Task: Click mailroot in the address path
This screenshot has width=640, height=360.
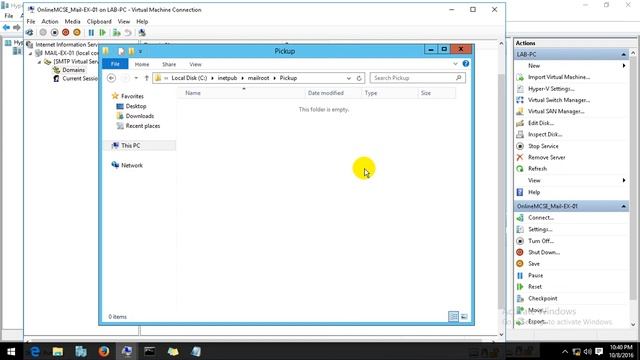Action: pyautogui.click(x=258, y=78)
